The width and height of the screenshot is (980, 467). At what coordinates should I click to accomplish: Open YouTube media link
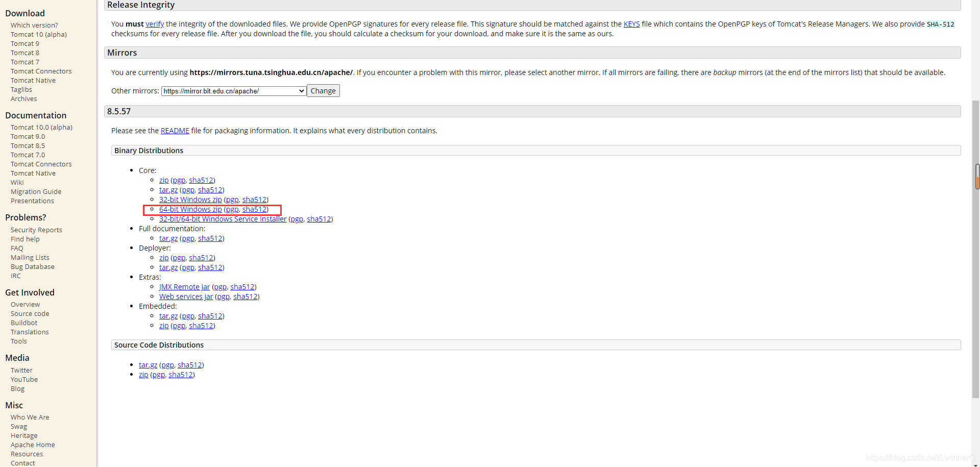(24, 380)
